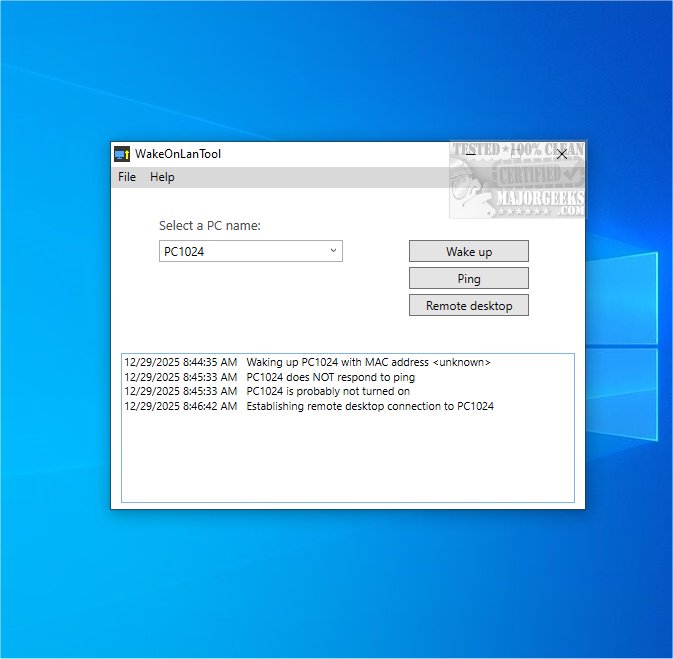Screen dimensions: 673x659
Task: Open the File menu
Action: [x=127, y=177]
